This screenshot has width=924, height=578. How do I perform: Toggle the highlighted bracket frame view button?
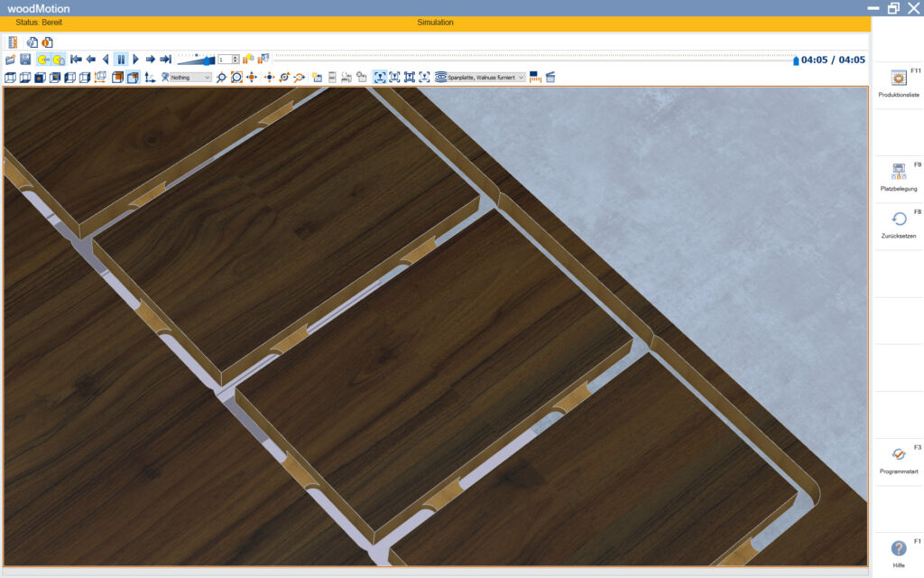pos(380,78)
